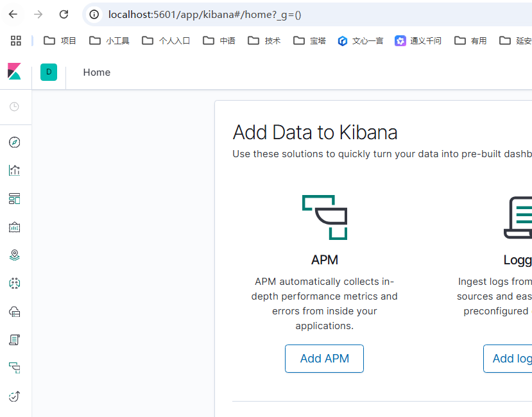Open Infrastructure from the sidebar
Screen dimensions: 532x417
tap(15, 312)
